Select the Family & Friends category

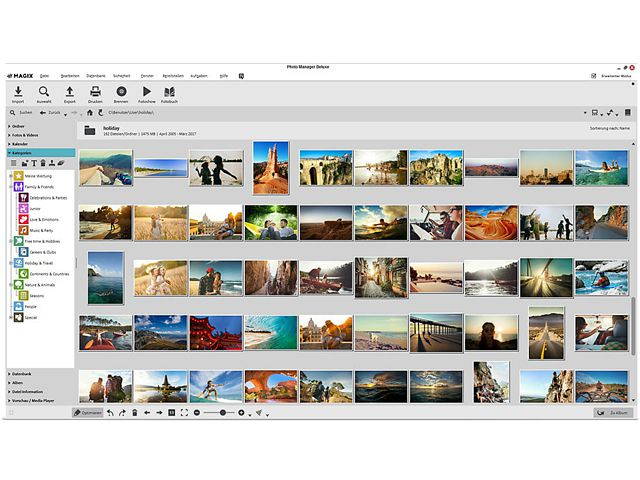(x=34, y=187)
